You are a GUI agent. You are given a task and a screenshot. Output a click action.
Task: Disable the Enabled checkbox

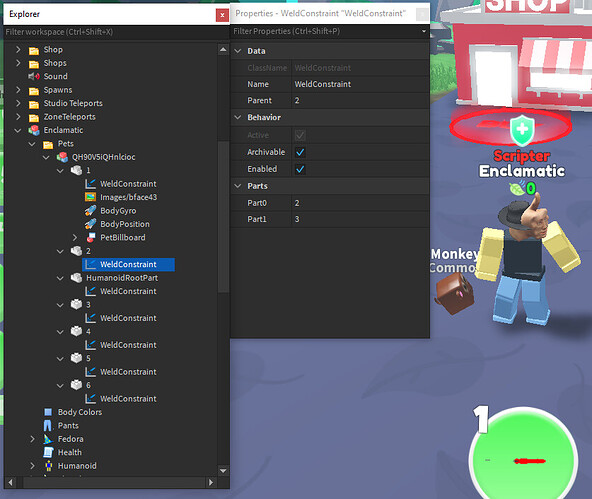300,169
